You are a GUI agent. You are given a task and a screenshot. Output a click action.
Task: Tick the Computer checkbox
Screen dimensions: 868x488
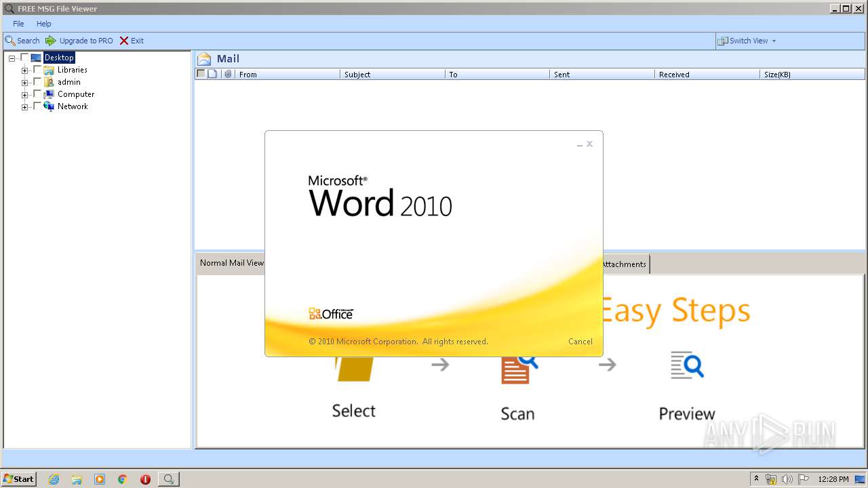(37, 94)
